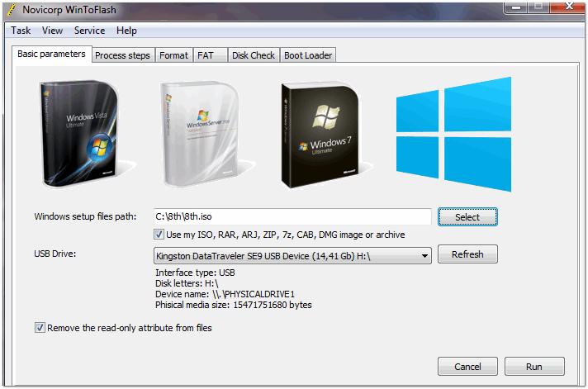Click the Windows setup files path field
Image resolution: width=588 pixels, height=389 pixels.
pos(292,216)
